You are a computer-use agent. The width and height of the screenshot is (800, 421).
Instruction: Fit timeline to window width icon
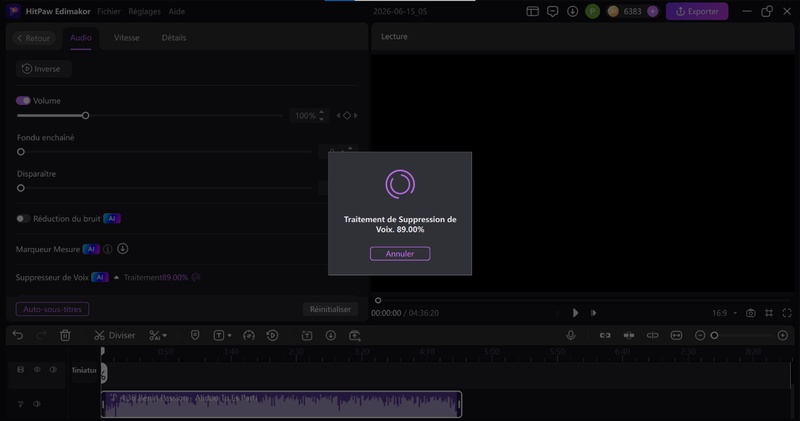point(677,335)
